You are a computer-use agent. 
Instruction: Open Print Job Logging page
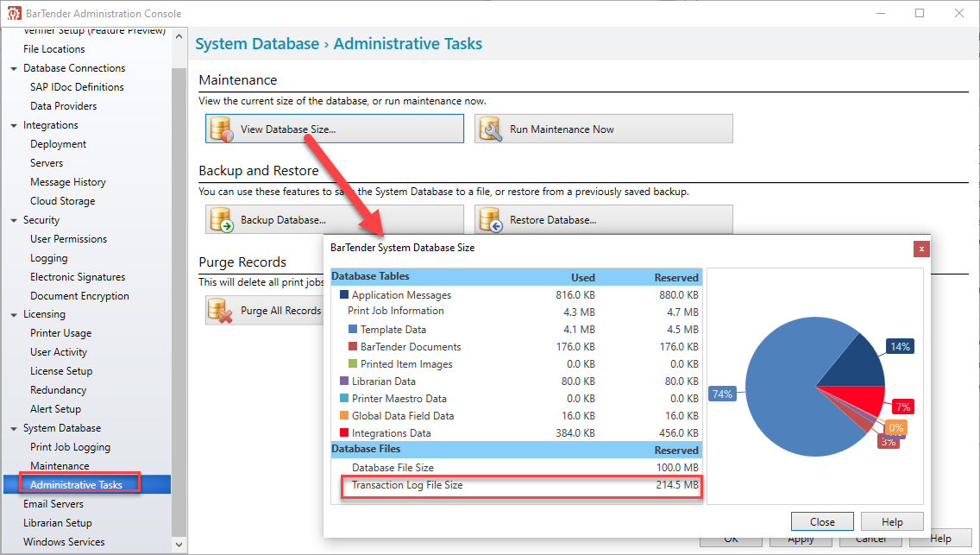coord(70,447)
